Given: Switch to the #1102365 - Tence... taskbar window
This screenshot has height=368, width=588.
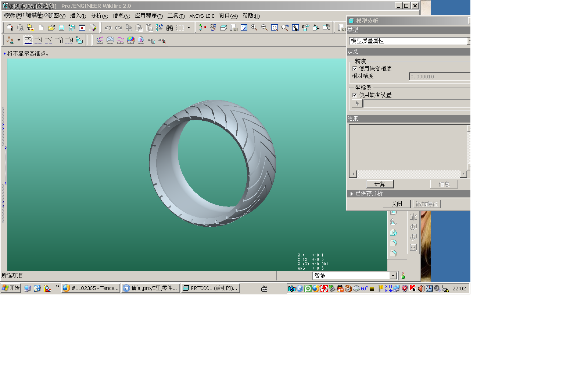Looking at the screenshot, I should click(91, 288).
